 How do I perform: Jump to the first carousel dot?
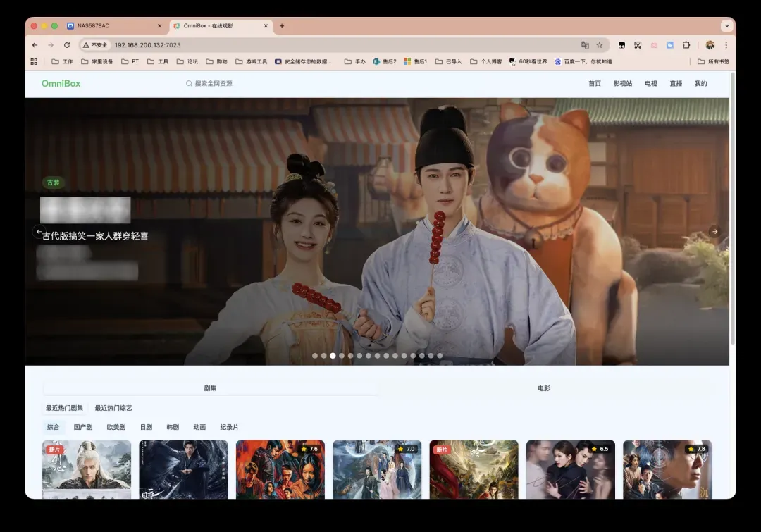[x=315, y=356]
